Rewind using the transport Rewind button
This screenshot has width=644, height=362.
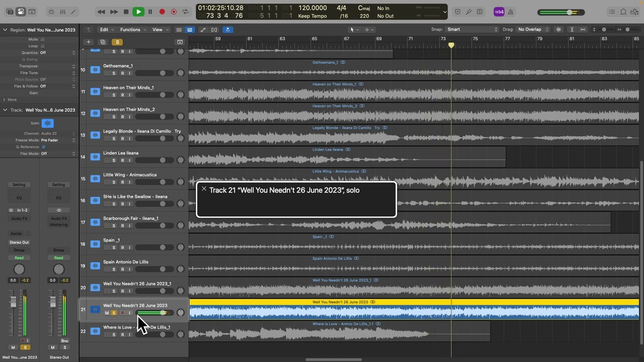point(101,12)
